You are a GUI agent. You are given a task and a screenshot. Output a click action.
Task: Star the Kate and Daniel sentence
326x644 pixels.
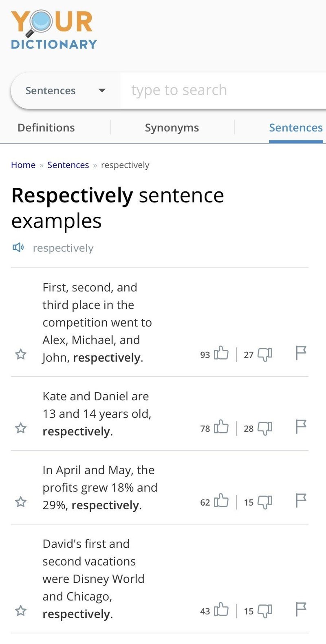point(21,428)
